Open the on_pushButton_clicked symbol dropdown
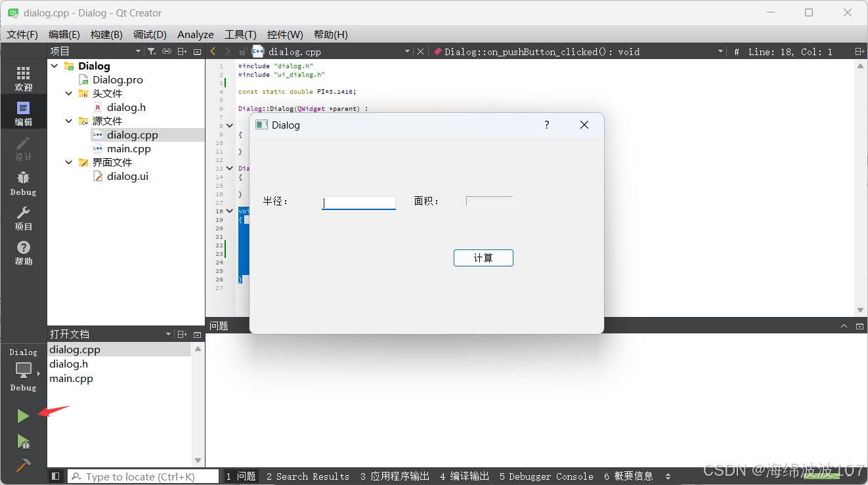The width and height of the screenshot is (868, 485). coord(720,51)
